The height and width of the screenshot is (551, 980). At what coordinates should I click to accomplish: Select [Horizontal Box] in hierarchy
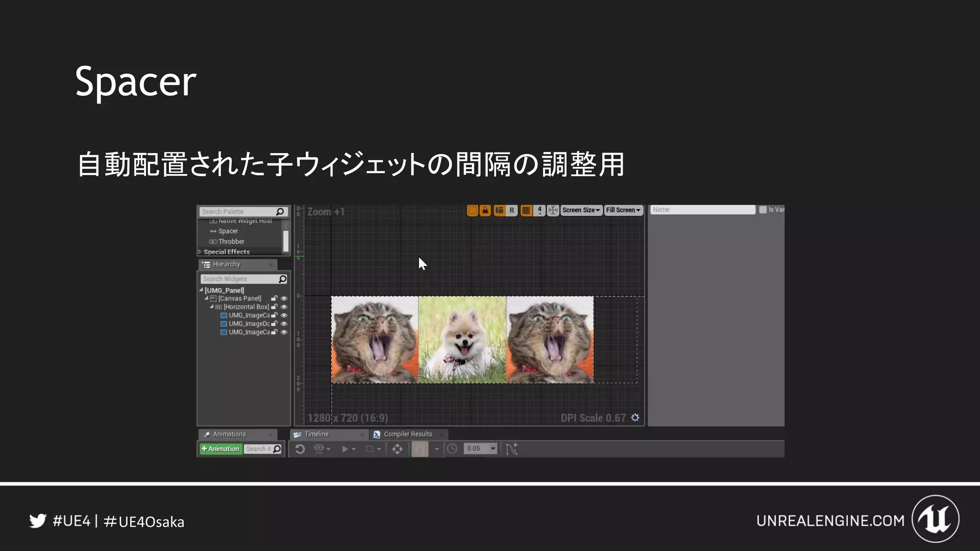tap(246, 307)
